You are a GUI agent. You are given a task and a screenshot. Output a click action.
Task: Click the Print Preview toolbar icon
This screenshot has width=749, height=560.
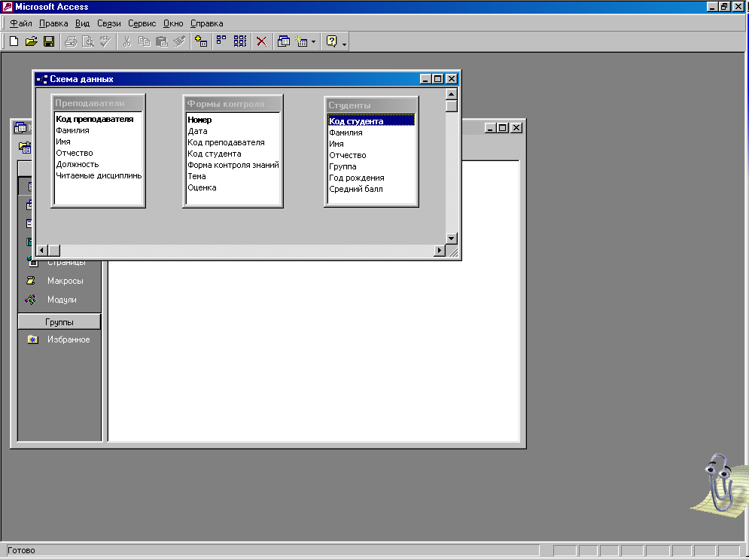point(88,41)
